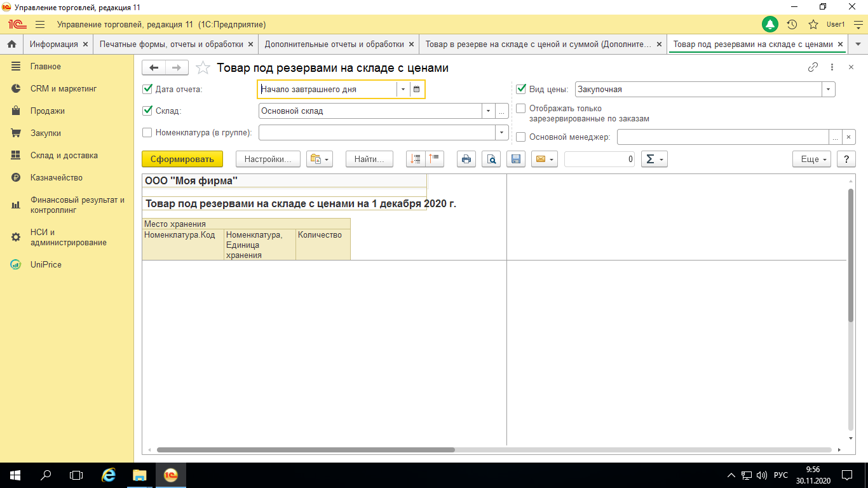Viewport: 868px width, 488px height.
Task: Clear the Основной менеджер field
Action: 849,137
